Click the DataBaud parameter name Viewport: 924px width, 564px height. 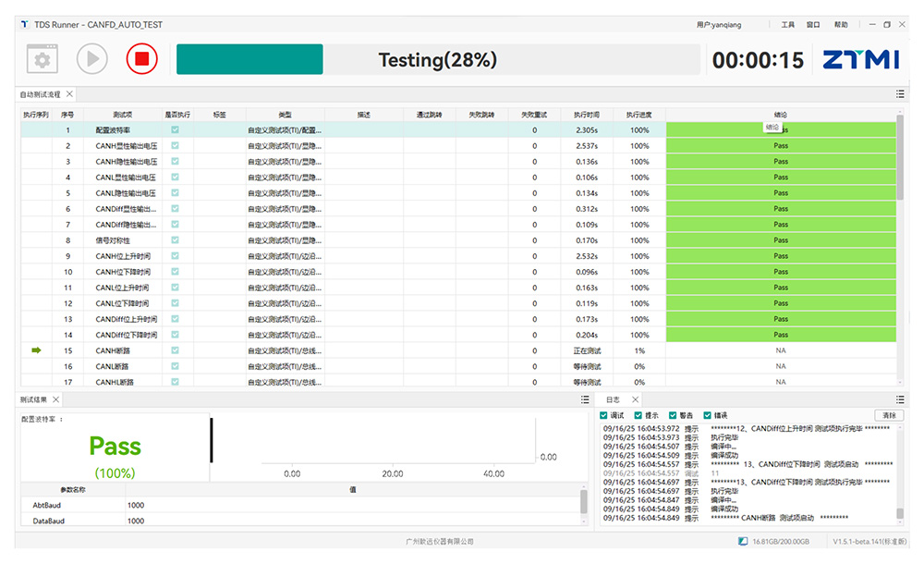(x=48, y=521)
